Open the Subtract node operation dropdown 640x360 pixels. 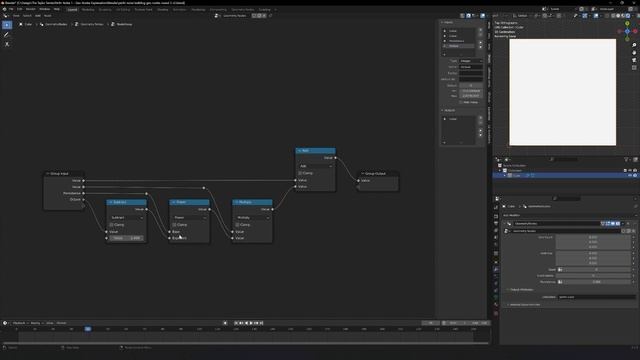(127, 218)
